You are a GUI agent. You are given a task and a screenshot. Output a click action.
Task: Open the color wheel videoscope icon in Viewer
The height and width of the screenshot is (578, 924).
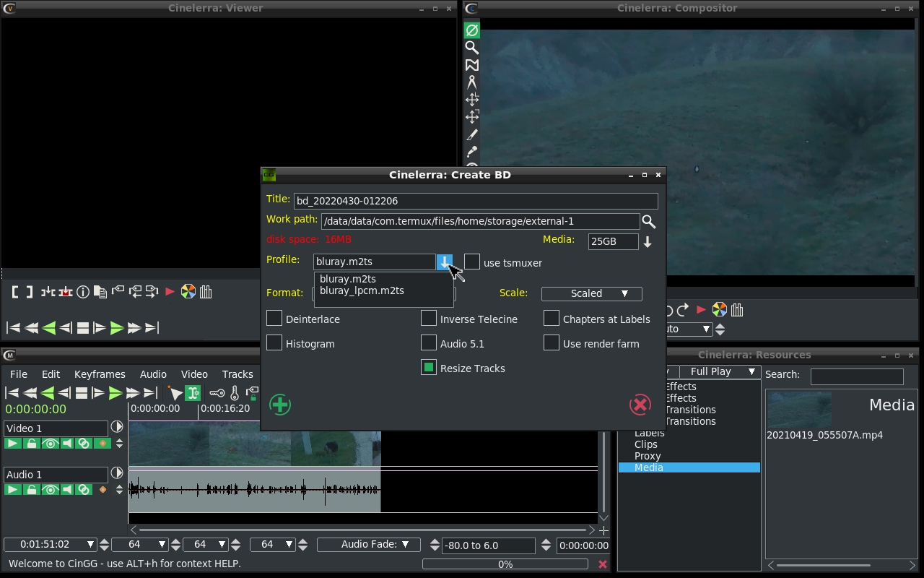(x=188, y=292)
